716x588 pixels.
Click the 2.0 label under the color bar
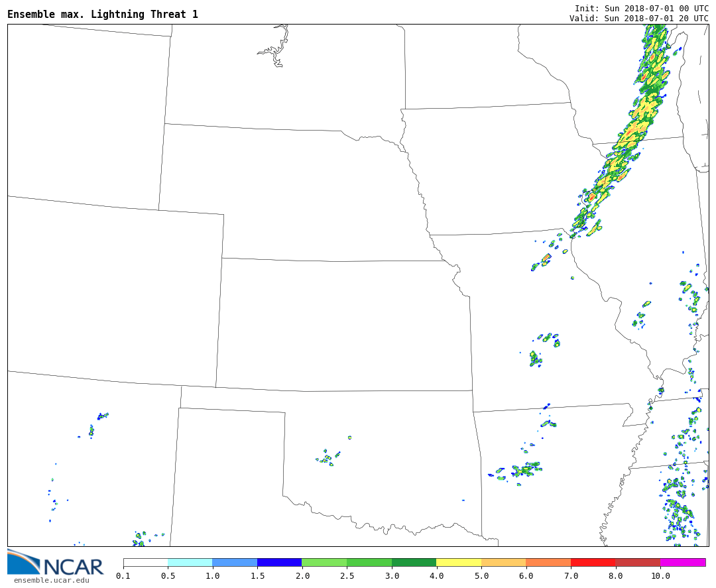point(302,576)
